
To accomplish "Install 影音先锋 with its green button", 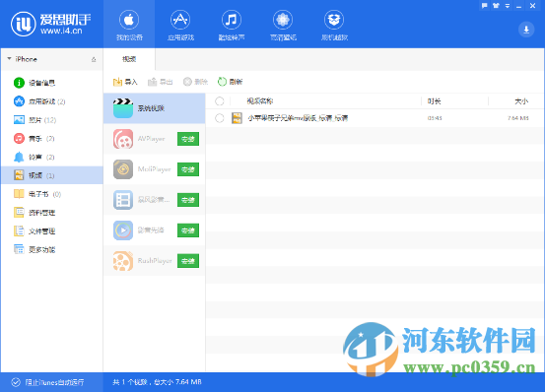I will tap(188, 230).
